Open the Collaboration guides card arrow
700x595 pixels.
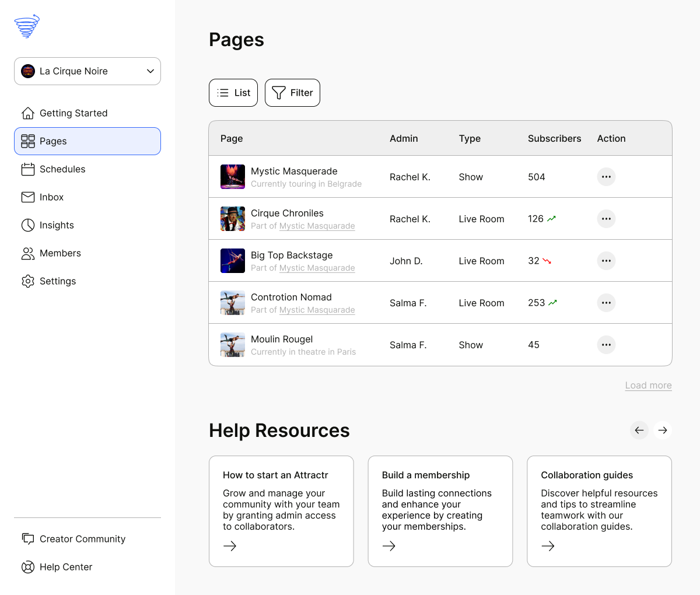pos(548,546)
